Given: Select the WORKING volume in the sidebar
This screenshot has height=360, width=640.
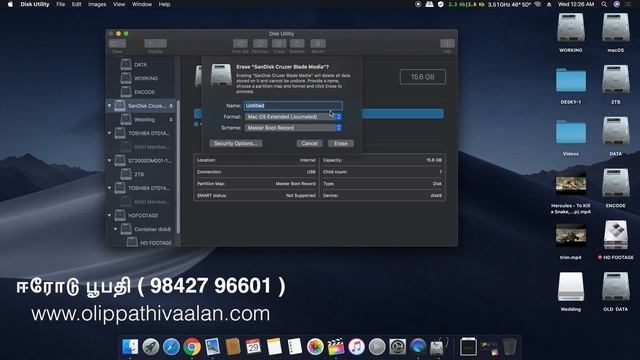Looking at the screenshot, I should click(x=146, y=78).
